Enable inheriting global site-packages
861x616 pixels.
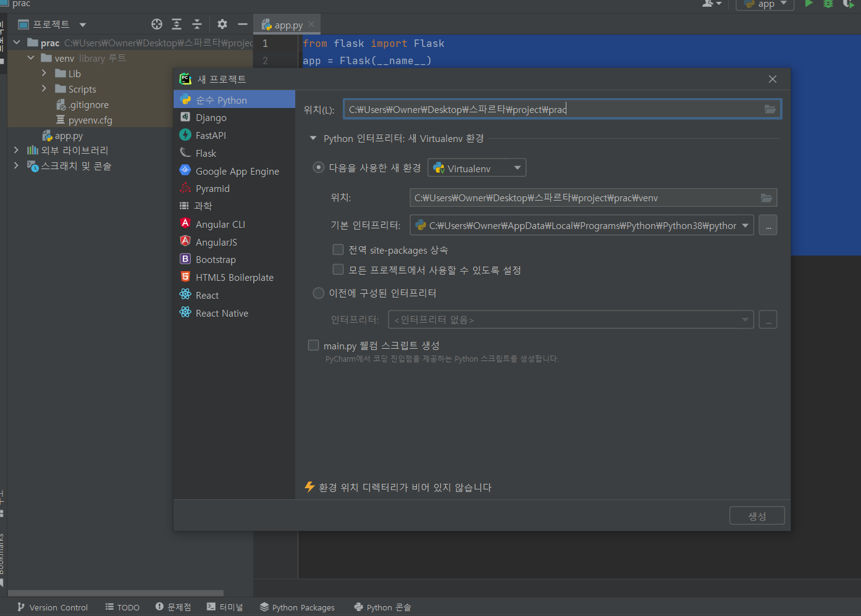point(338,249)
